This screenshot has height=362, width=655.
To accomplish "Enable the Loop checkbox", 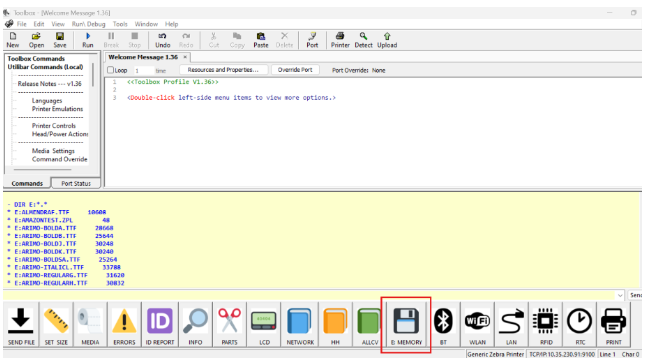I will click(x=111, y=70).
